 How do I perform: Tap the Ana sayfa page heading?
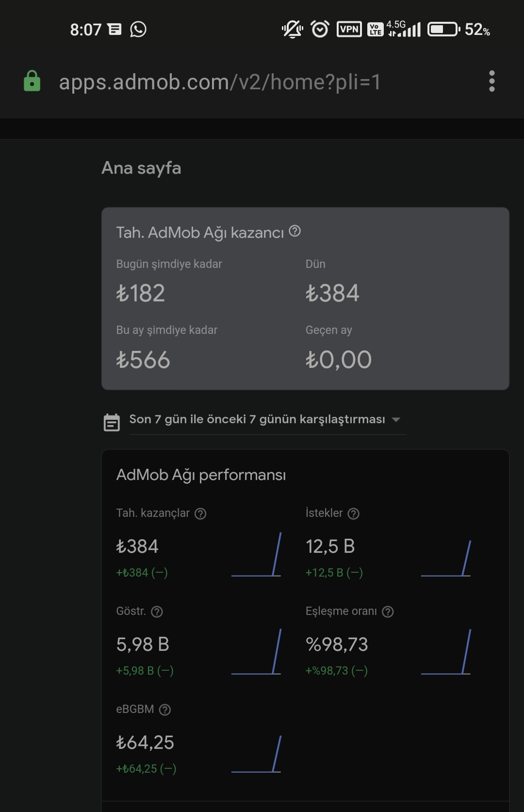pos(141,168)
